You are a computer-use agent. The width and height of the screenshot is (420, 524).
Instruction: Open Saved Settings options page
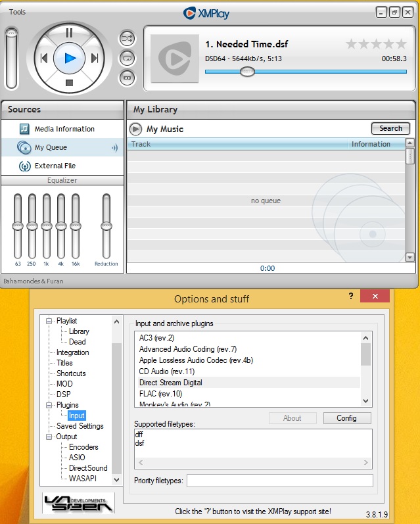click(x=80, y=426)
